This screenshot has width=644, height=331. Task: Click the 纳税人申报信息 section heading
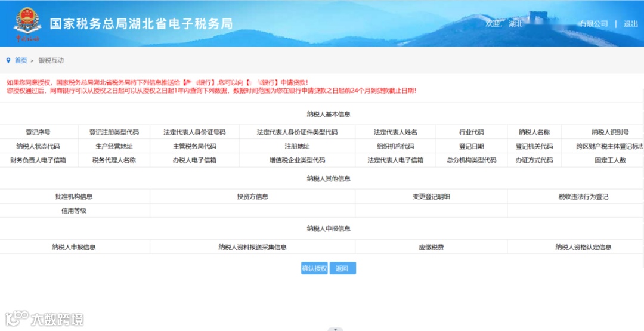coord(328,229)
